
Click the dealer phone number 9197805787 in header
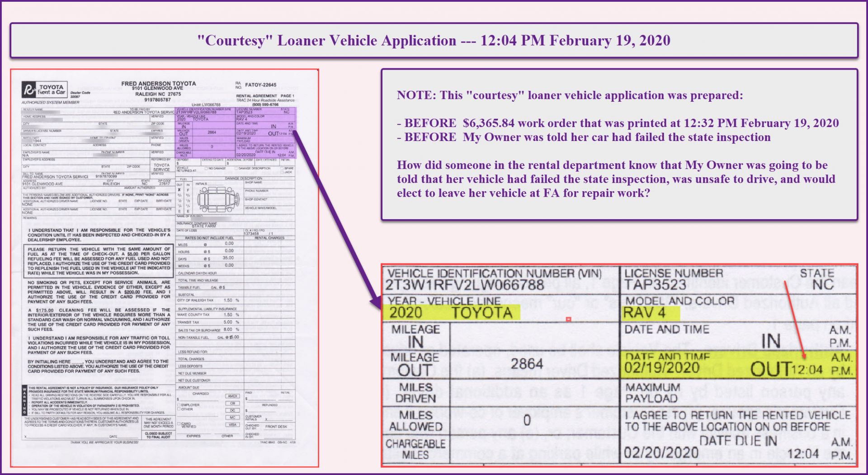pyautogui.click(x=158, y=99)
